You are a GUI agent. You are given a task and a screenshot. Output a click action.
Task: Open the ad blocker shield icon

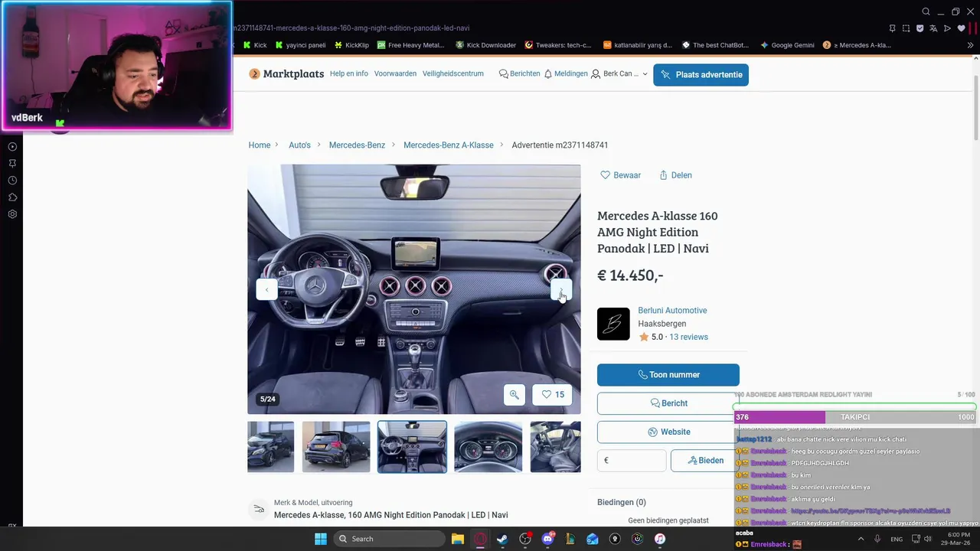pyautogui.click(x=920, y=28)
